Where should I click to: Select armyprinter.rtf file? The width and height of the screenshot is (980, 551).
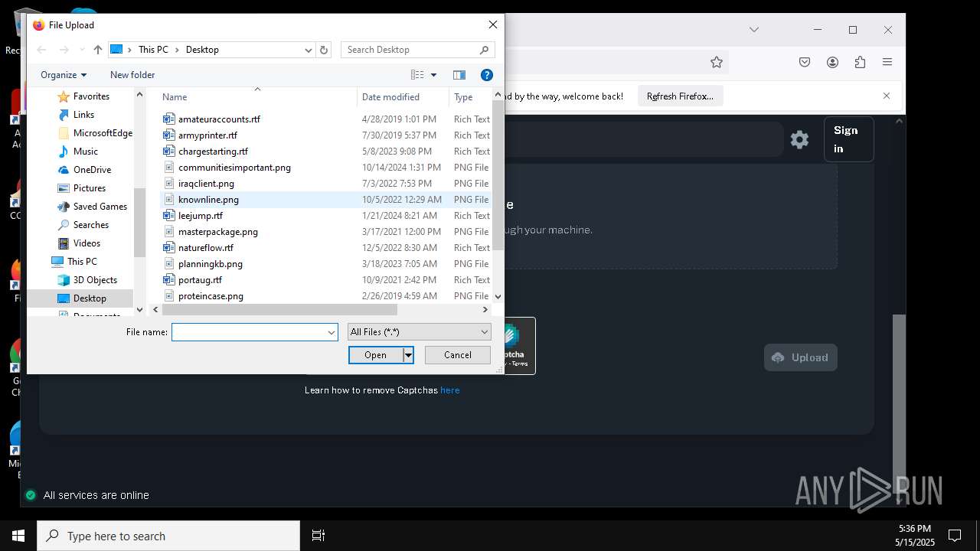(x=207, y=135)
